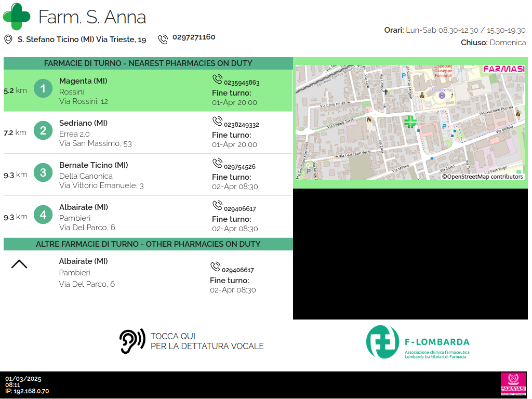532x399 pixels.
Task: Click the phone icon beside 0297271160
Action: (163, 39)
